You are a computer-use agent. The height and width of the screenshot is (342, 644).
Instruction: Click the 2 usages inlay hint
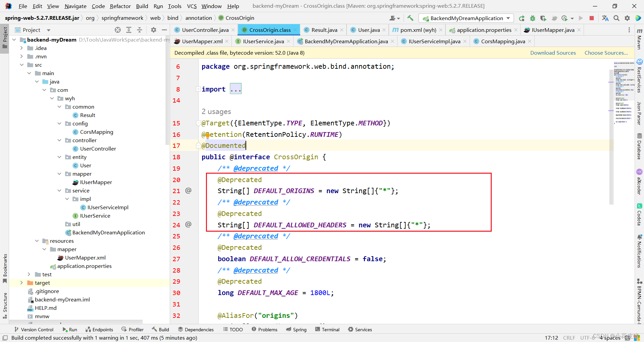(x=216, y=111)
